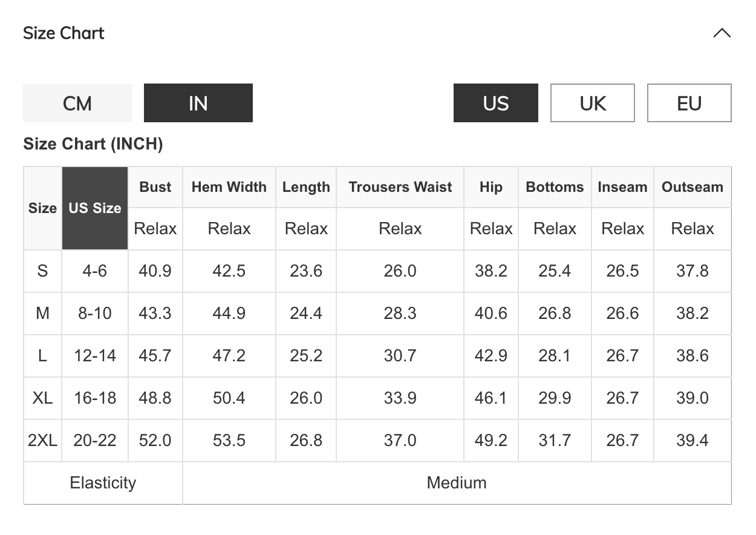Switch units to CM
The height and width of the screenshot is (535, 756).
(x=77, y=103)
